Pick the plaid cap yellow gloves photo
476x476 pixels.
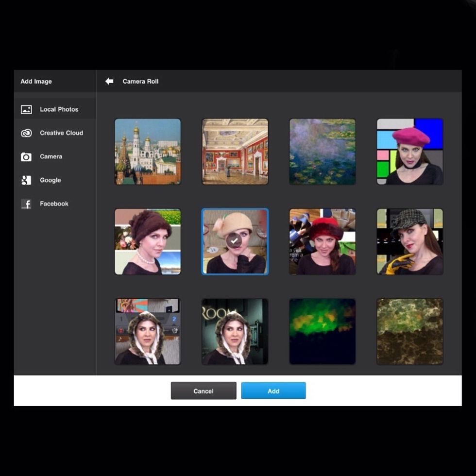tap(410, 241)
